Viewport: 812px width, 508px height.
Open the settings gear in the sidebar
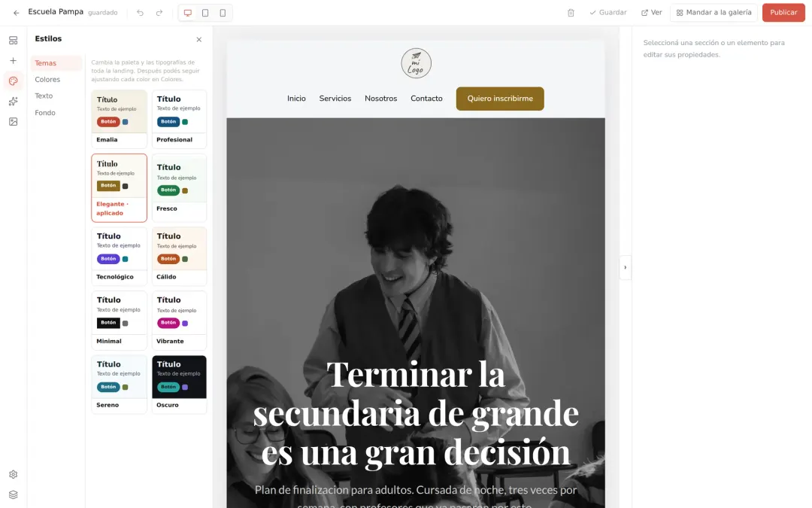tap(14, 474)
